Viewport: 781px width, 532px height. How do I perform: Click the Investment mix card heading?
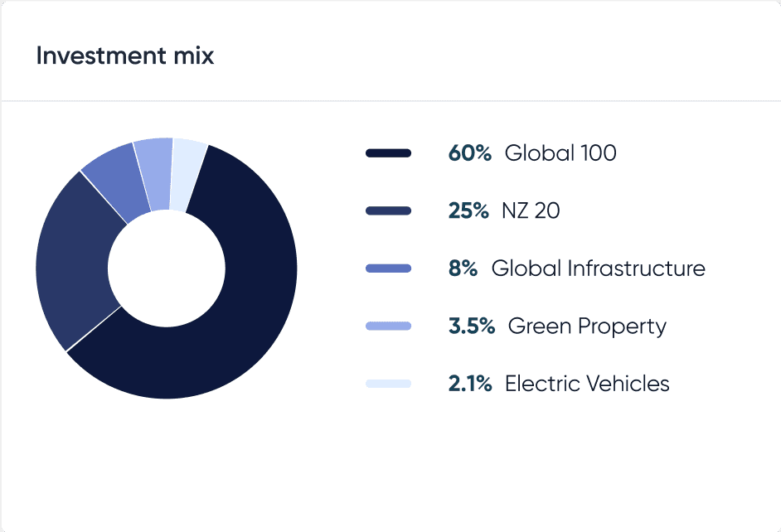point(125,56)
